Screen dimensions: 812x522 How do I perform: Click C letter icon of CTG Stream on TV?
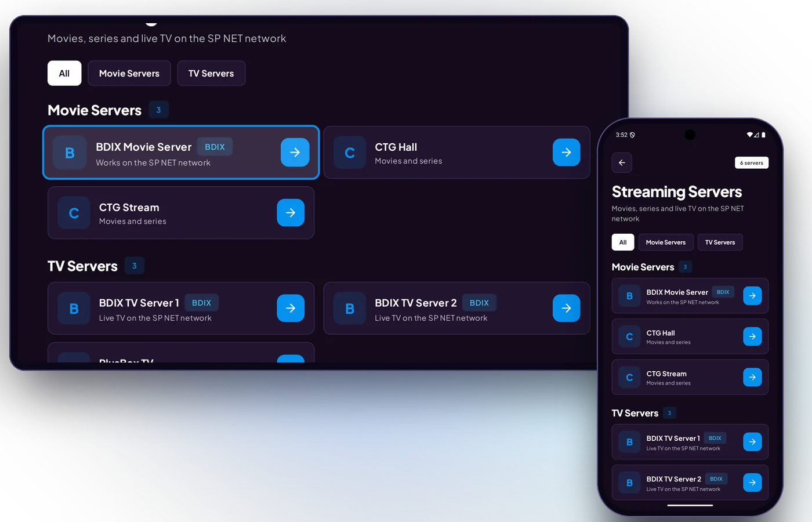coord(74,213)
